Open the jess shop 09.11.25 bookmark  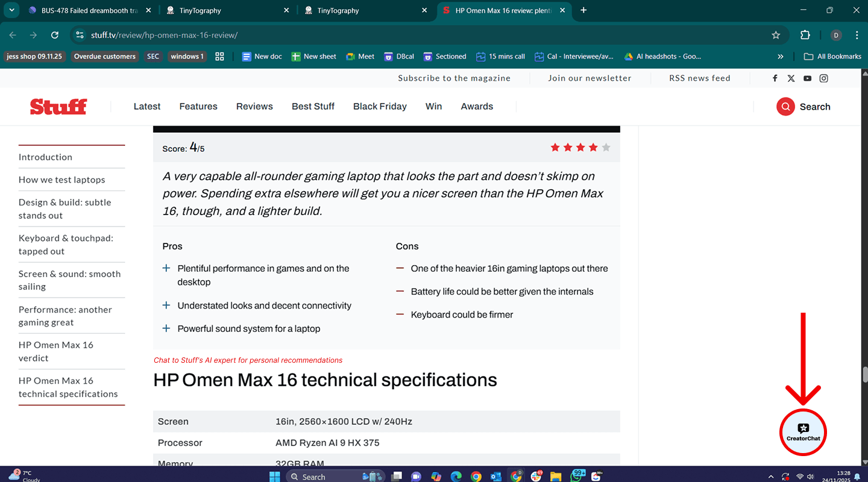pyautogui.click(x=34, y=56)
